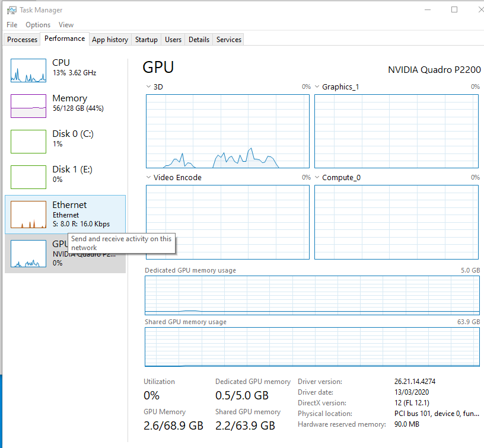484x448 pixels.
Task: Switch to the Services tab
Action: pyautogui.click(x=228, y=39)
